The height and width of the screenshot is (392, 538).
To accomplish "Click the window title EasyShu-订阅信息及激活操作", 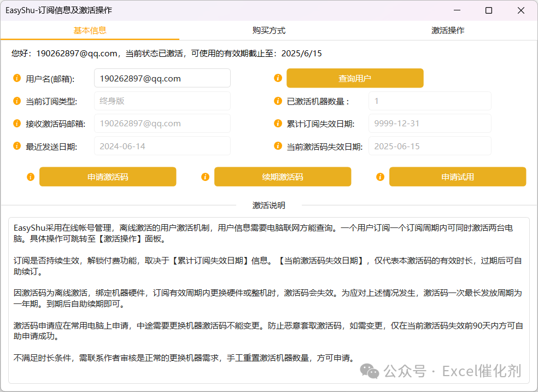I will tap(59, 10).
